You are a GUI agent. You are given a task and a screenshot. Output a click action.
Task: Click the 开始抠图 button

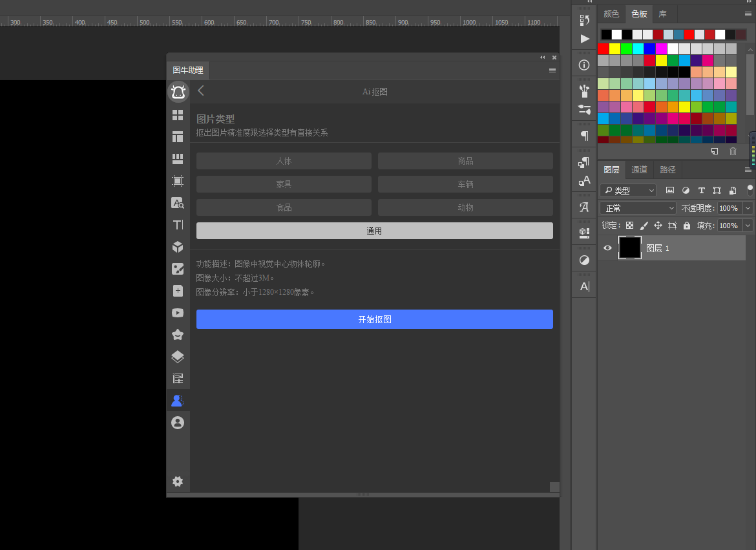374,319
